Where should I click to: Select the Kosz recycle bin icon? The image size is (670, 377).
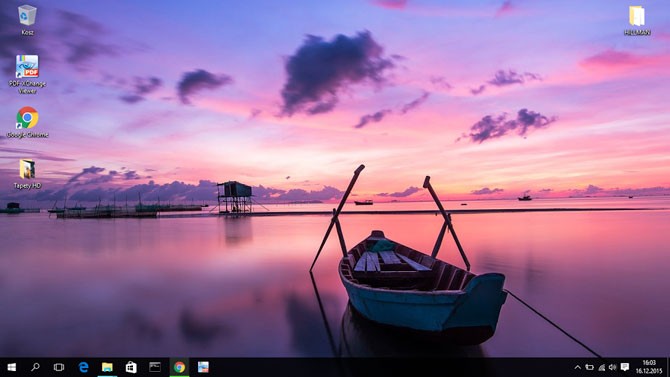pyautogui.click(x=27, y=20)
